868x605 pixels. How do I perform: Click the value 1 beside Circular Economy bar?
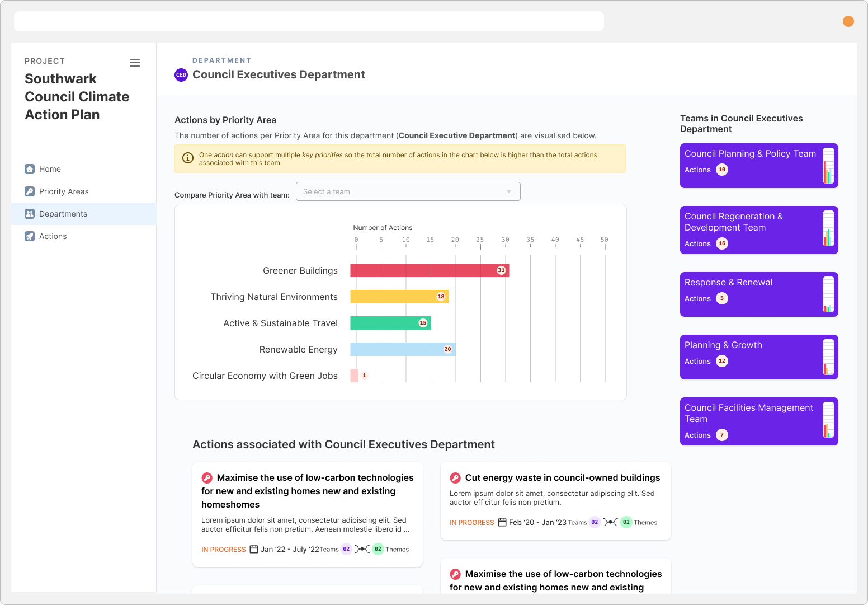[364, 376]
